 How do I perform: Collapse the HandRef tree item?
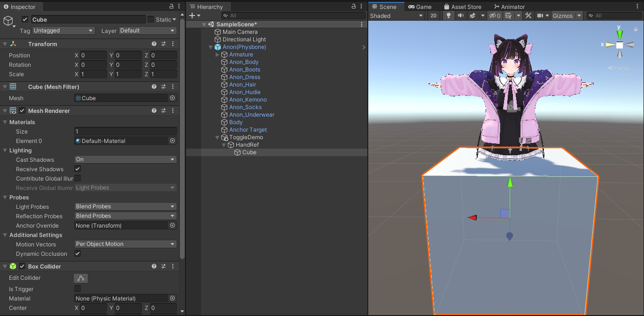[224, 145]
